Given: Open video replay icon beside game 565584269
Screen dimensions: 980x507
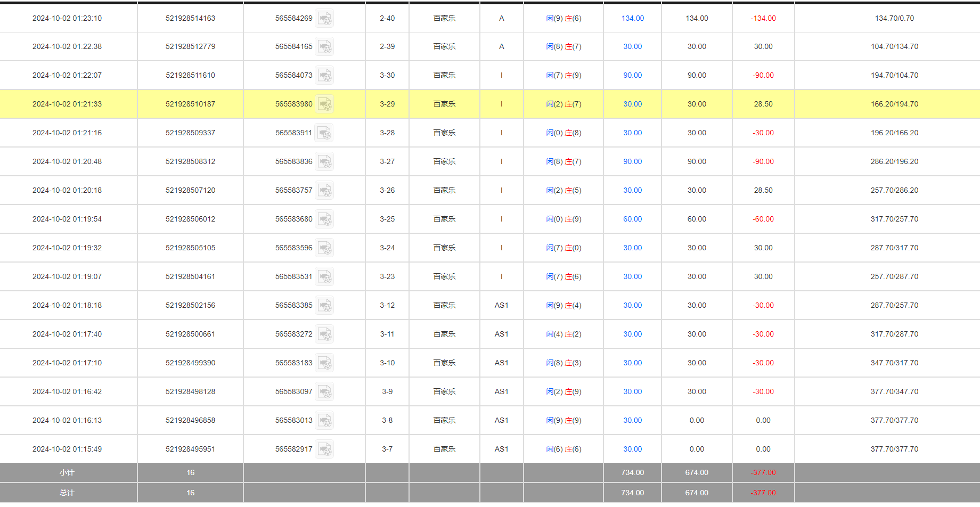Looking at the screenshot, I should [324, 19].
